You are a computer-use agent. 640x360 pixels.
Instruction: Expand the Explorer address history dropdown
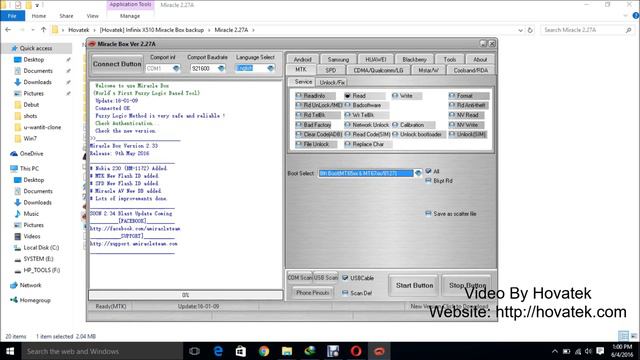(520, 30)
